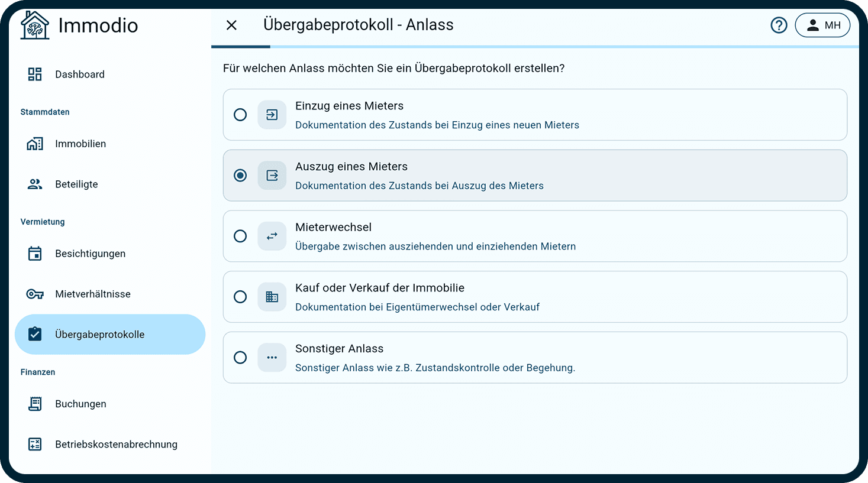Click "Dokumentation bei Eigentümerwechsel oder Verkauf"
This screenshot has height=483, width=868.
417,307
